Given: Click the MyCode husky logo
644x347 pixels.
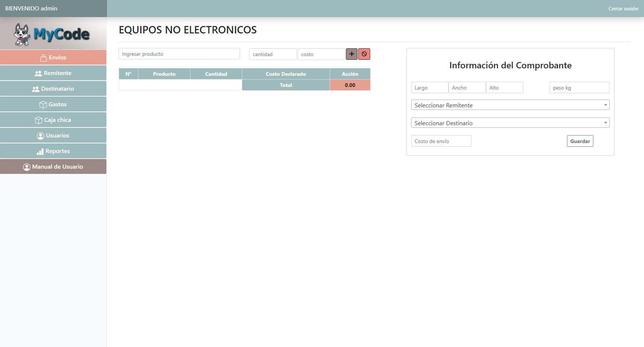Looking at the screenshot, I should click(x=53, y=34).
